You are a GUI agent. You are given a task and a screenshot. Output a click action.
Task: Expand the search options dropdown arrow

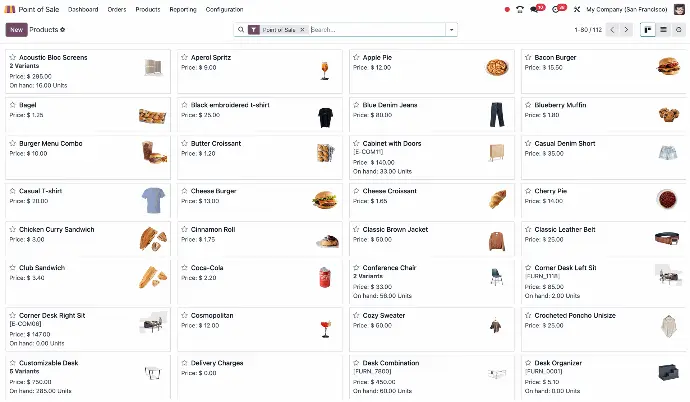click(452, 30)
